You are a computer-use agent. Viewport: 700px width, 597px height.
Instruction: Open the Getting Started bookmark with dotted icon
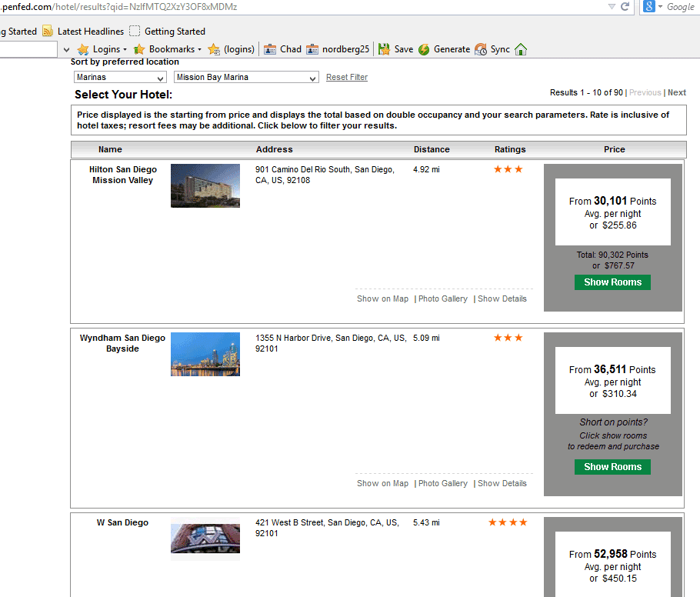tap(168, 32)
